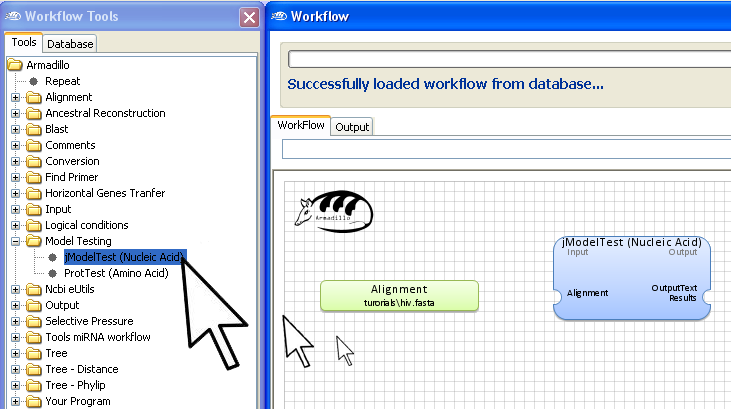Click the Conversion folder icon
Image resolution: width=731 pixels, height=409 pixels.
click(x=34, y=161)
